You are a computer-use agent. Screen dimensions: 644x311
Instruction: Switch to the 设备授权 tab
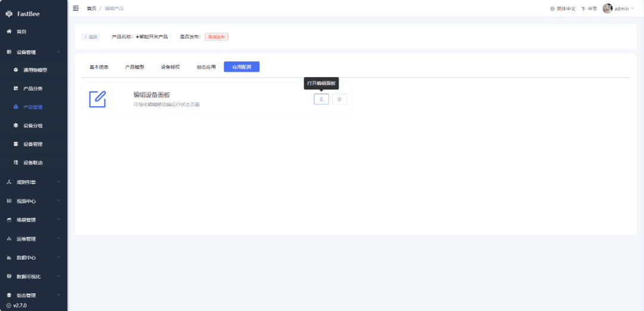(171, 67)
